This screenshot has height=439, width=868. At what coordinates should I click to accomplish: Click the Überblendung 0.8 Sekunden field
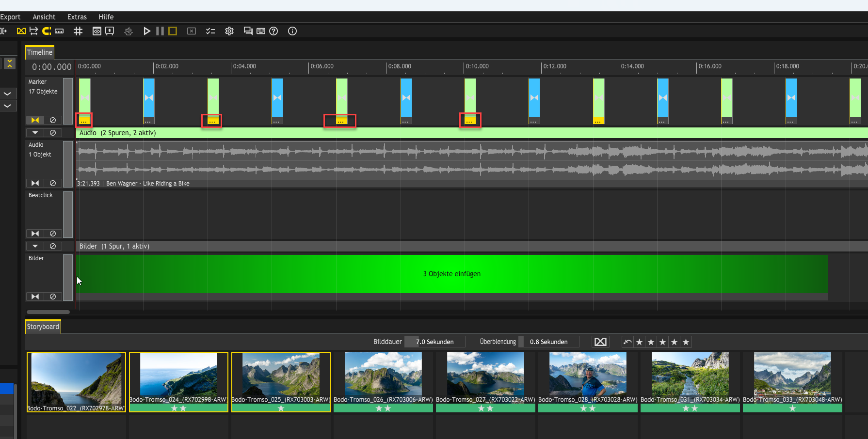click(549, 342)
